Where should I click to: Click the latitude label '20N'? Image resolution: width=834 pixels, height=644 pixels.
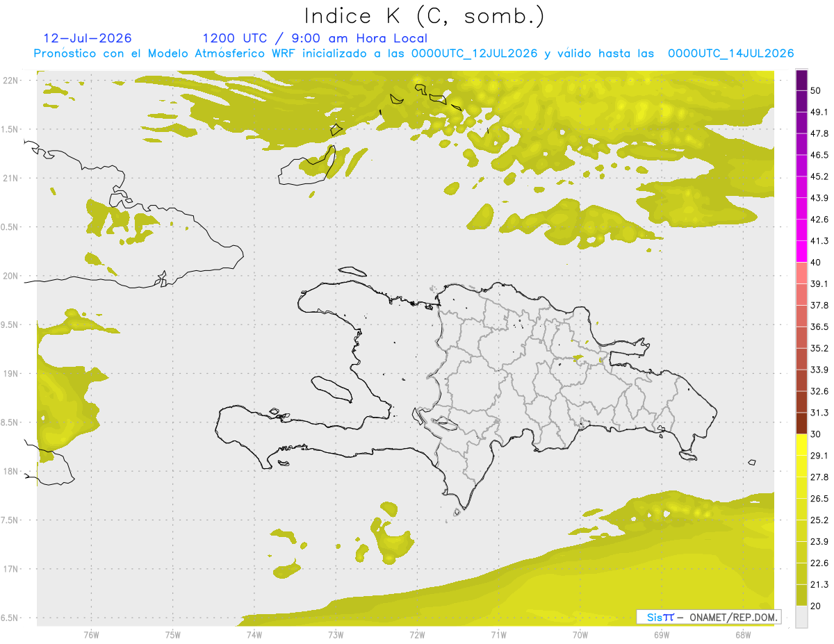[x=12, y=276]
